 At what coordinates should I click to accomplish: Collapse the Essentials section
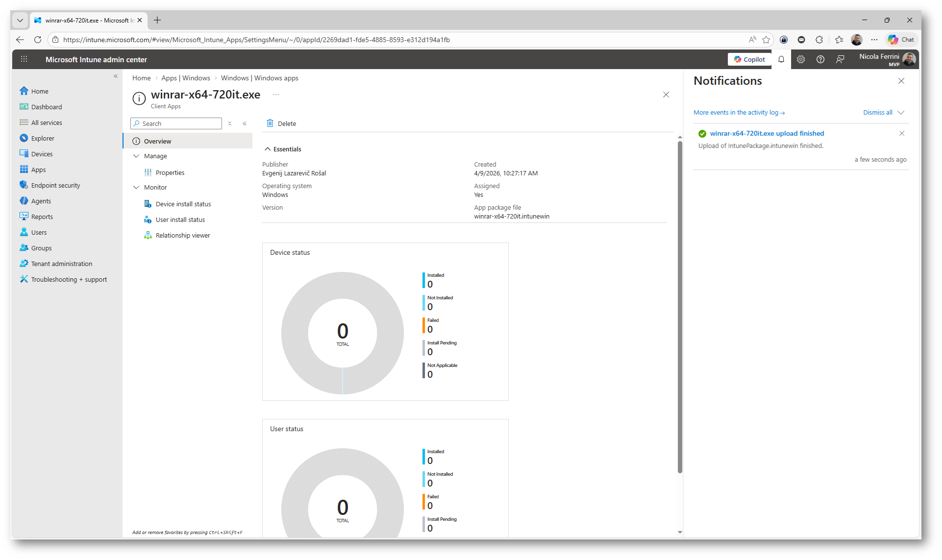click(x=268, y=149)
